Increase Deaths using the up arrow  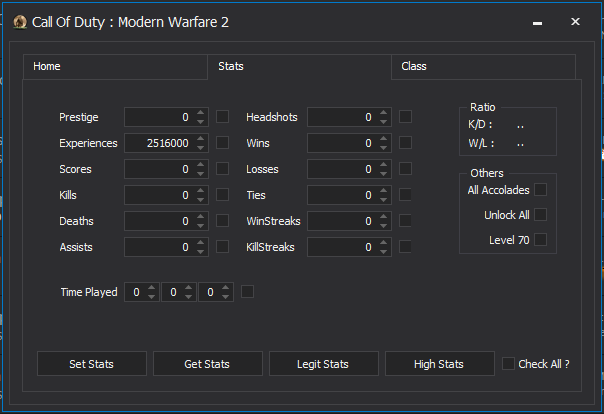click(200, 216)
